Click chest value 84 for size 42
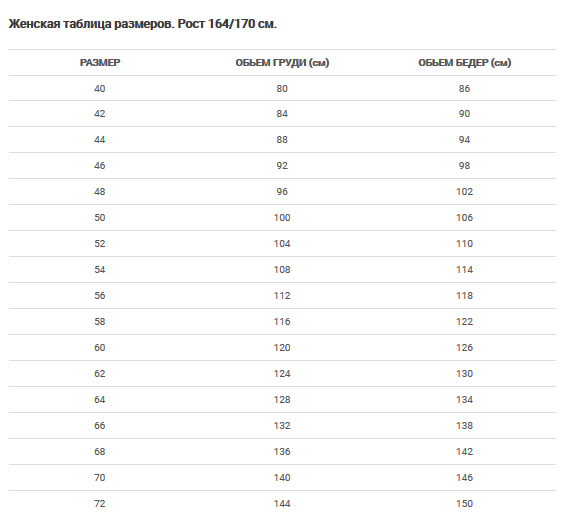 coord(282,114)
